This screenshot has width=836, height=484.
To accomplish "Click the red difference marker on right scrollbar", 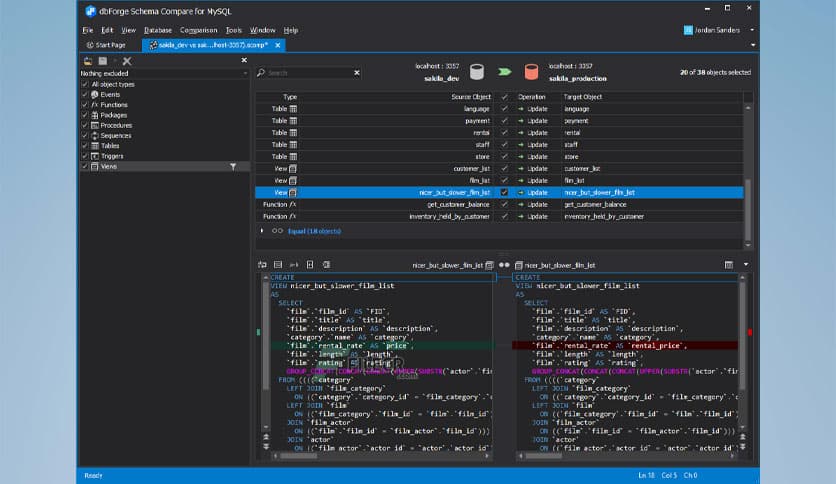I will tap(750, 332).
